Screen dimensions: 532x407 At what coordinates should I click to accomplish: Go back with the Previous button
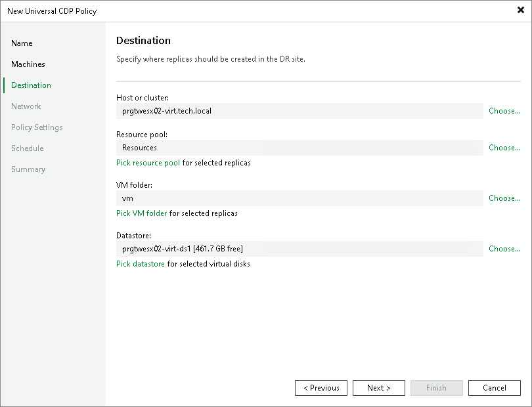coord(321,387)
